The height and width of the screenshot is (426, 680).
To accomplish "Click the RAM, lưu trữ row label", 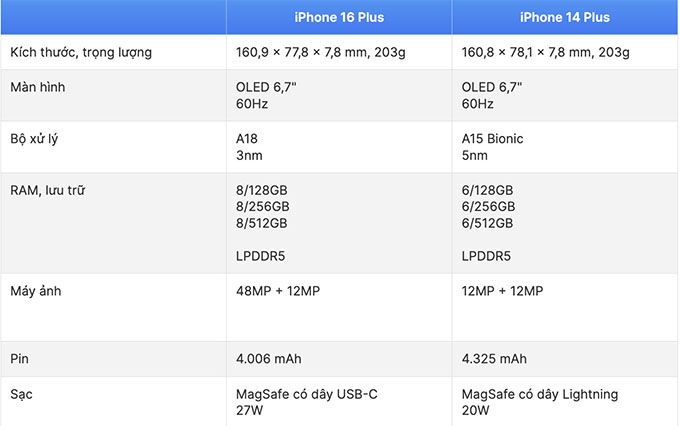I will (48, 190).
